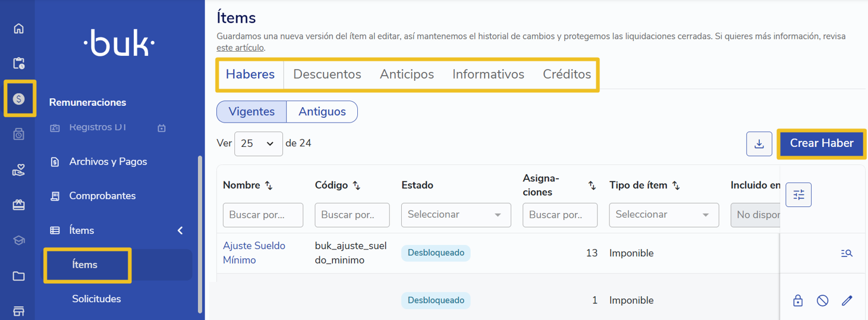
Task: Open Remuneraciones dollar coin icon
Action: coord(19,99)
